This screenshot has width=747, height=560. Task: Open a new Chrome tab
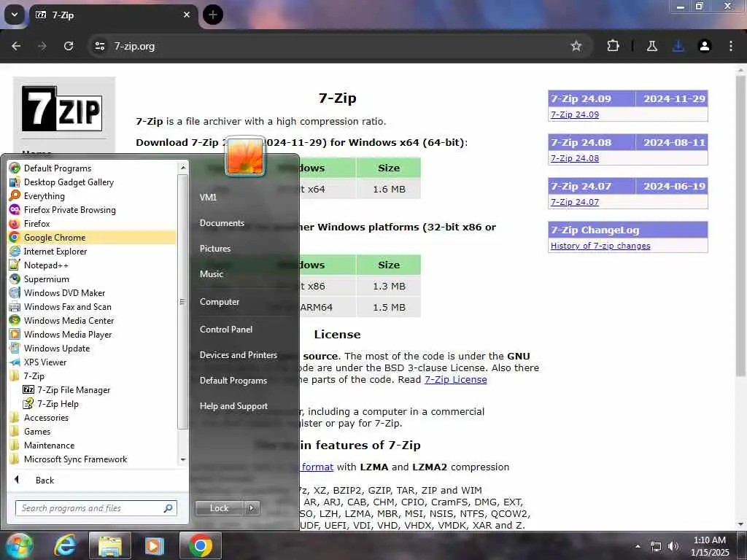[x=213, y=15]
